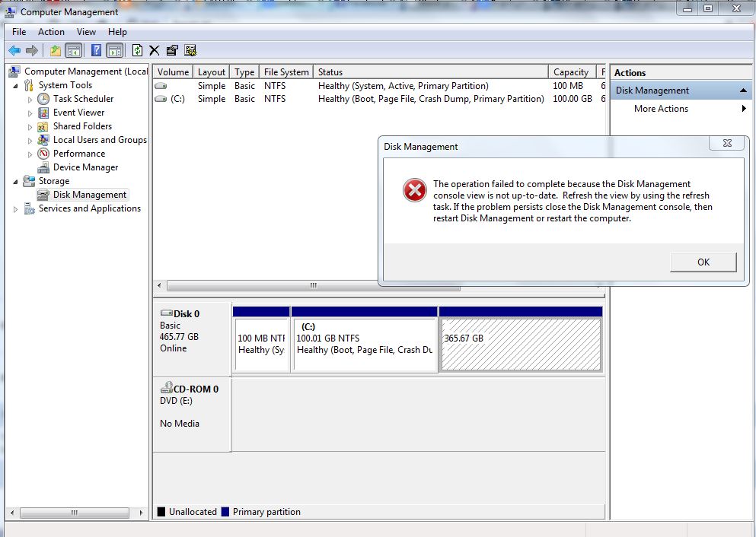Select the Device Manager tree item
The image size is (756, 537).
tap(85, 167)
